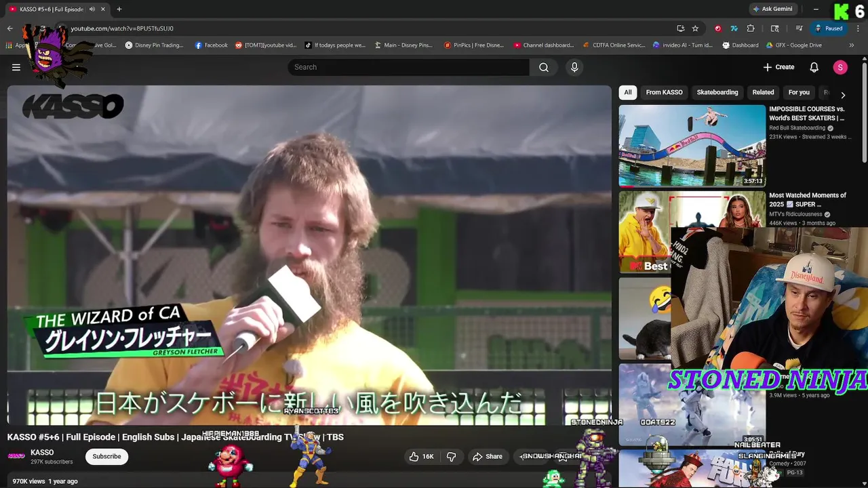
Task: Open the Facebook bookmark
Action: [x=211, y=45]
